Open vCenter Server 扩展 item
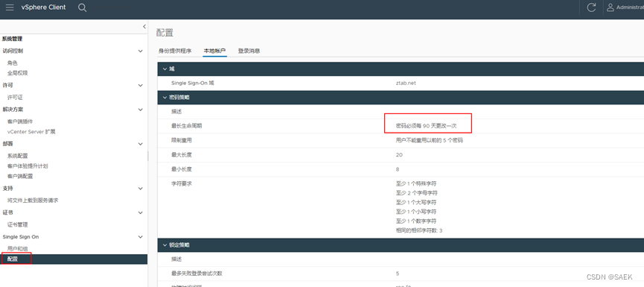The width and height of the screenshot is (644, 287). pos(31,132)
